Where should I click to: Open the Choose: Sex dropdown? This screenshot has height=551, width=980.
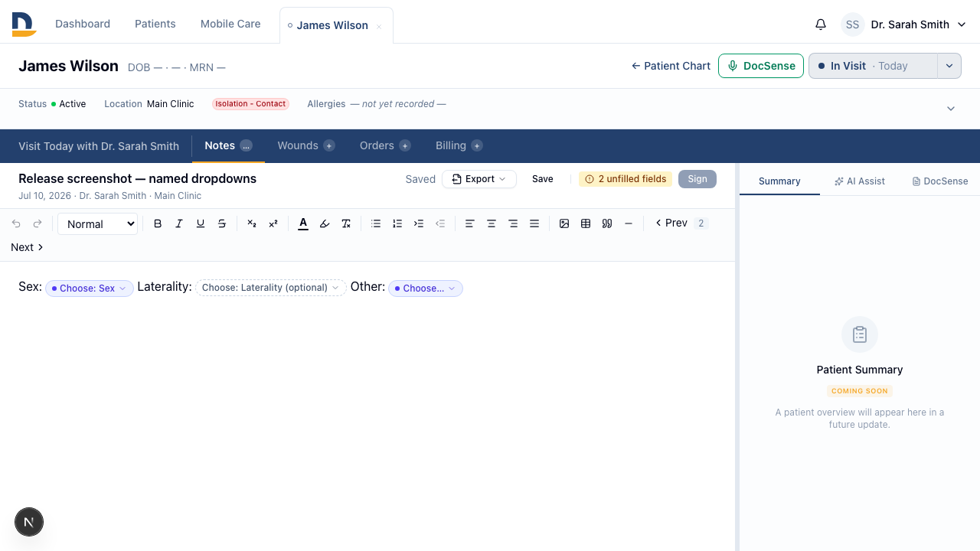(89, 288)
